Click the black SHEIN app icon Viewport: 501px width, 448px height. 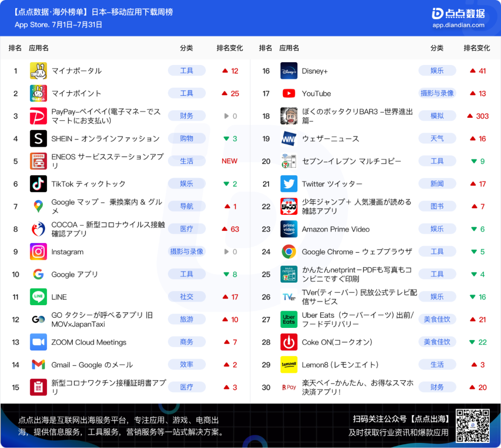(39, 138)
